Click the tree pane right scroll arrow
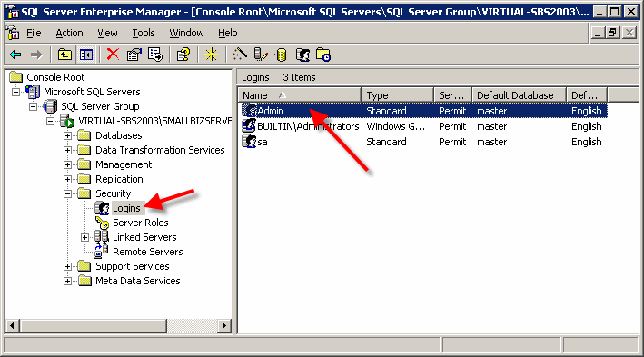 tap(223, 326)
